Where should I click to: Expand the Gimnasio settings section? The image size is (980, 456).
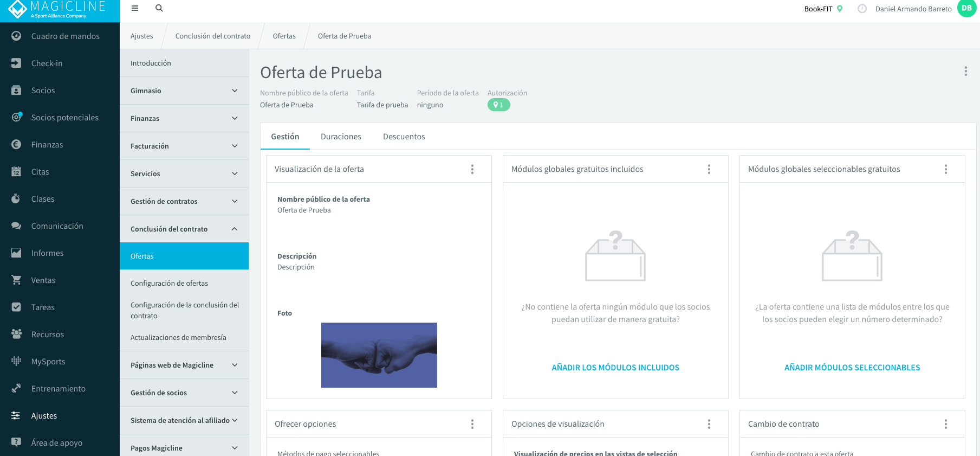[x=184, y=91]
